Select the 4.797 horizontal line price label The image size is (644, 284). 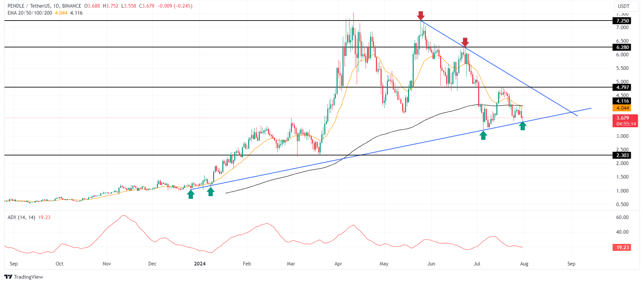[622, 87]
